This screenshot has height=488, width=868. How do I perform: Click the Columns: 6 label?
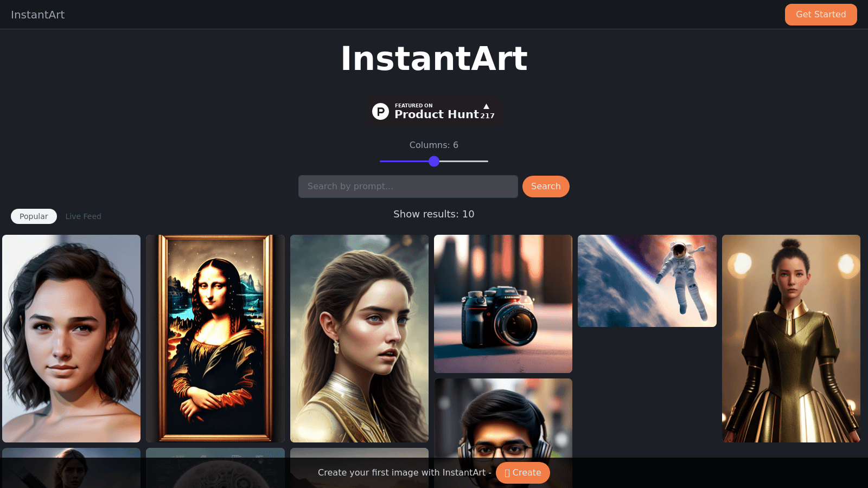pos(434,145)
